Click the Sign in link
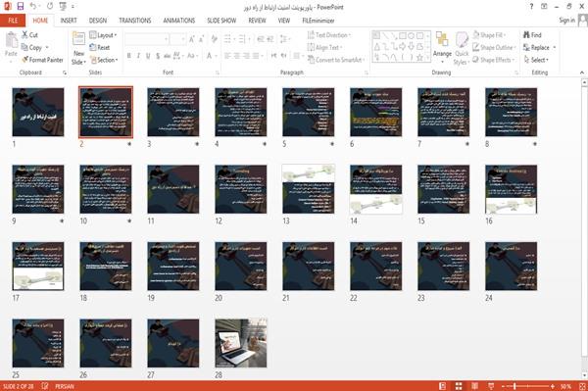This screenshot has height=391, width=588. click(566, 21)
